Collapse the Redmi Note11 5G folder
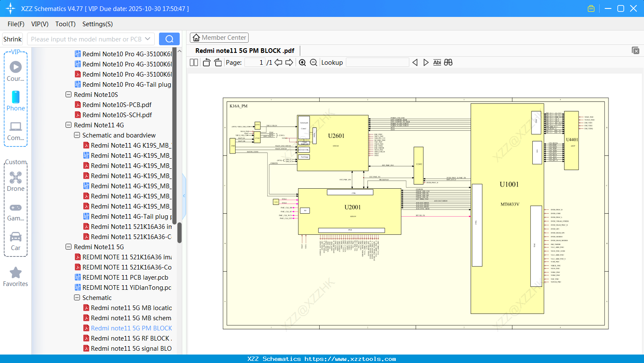 69,247
